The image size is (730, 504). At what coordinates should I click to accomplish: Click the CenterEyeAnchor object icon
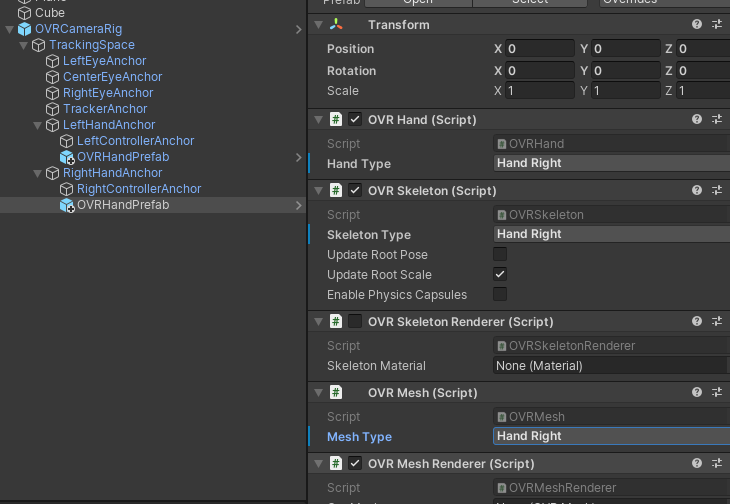(52, 77)
